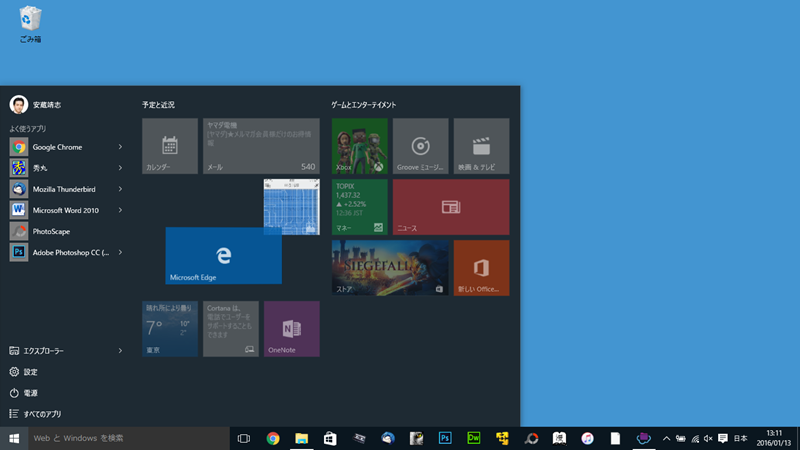Open Photoshop from the taskbar
The height and width of the screenshot is (450, 800).
(446, 438)
